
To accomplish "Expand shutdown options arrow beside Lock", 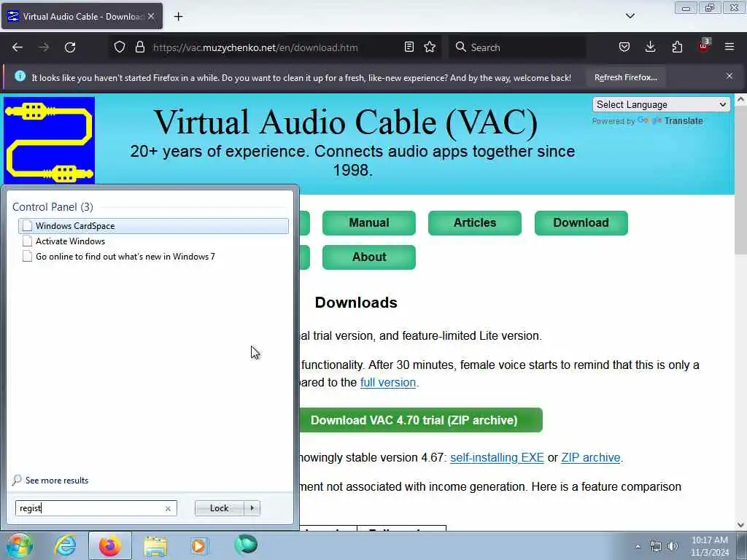I will coord(252,508).
